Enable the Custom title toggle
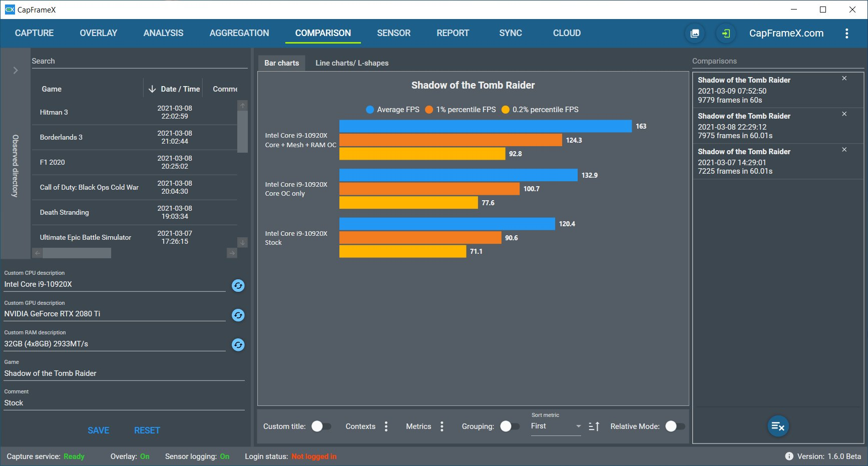 [321, 426]
